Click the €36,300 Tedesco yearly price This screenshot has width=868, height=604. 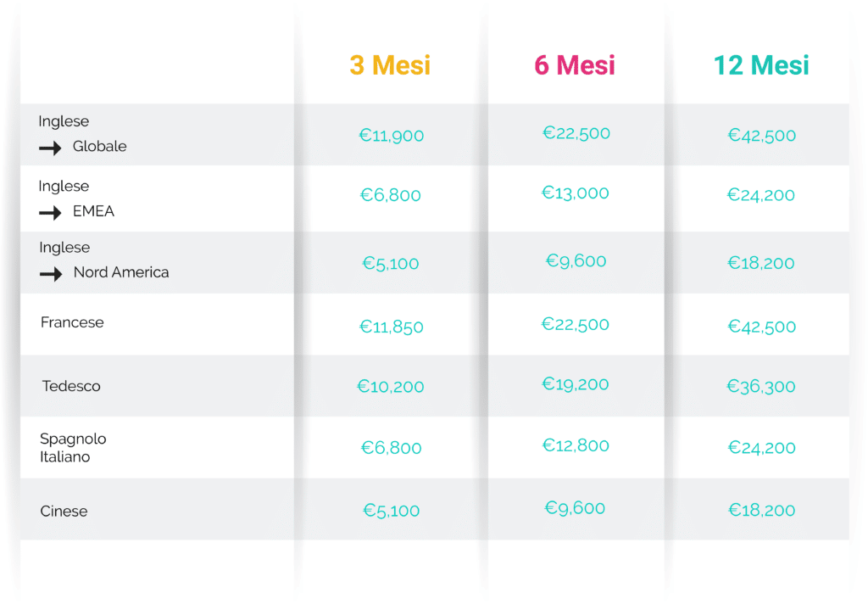(x=761, y=386)
